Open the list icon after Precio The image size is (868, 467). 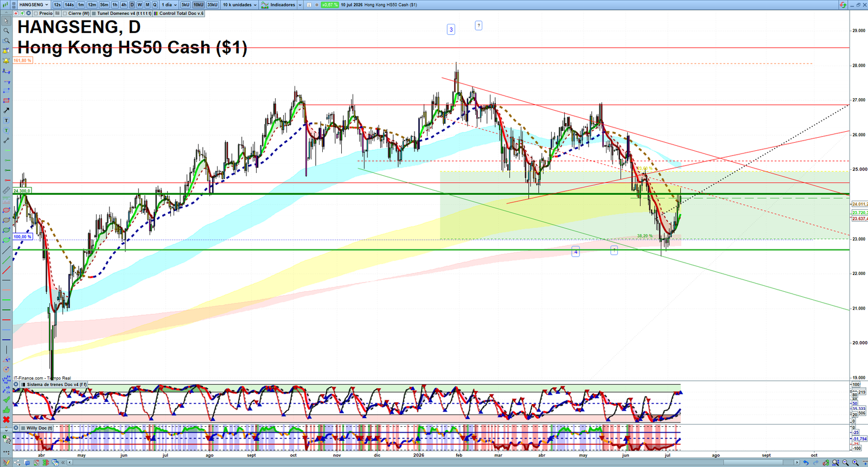58,13
